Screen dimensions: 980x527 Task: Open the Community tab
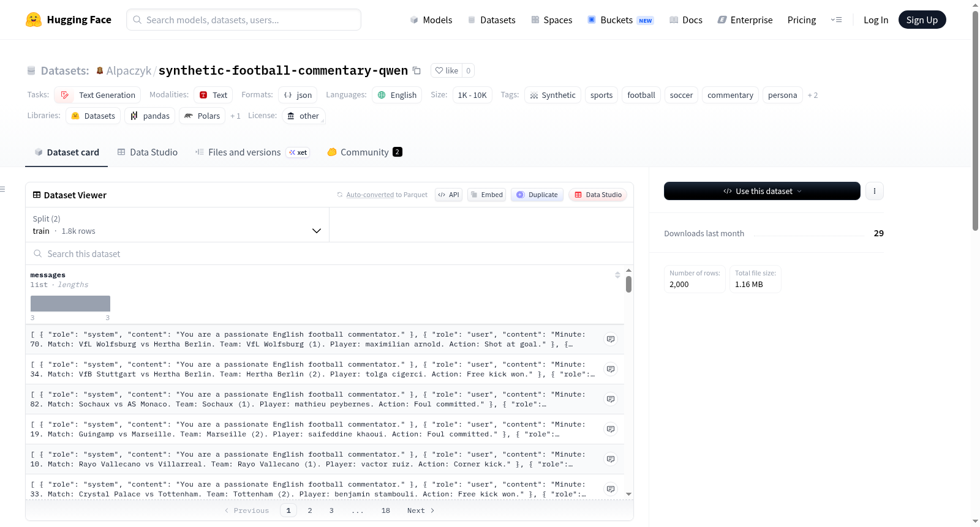pos(365,152)
